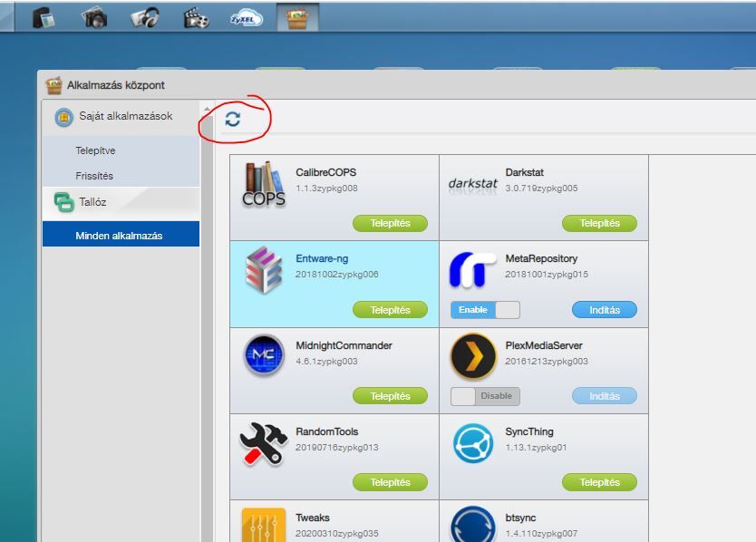
Task: Launch MetaRepository with Indítás button
Action: 605,310
